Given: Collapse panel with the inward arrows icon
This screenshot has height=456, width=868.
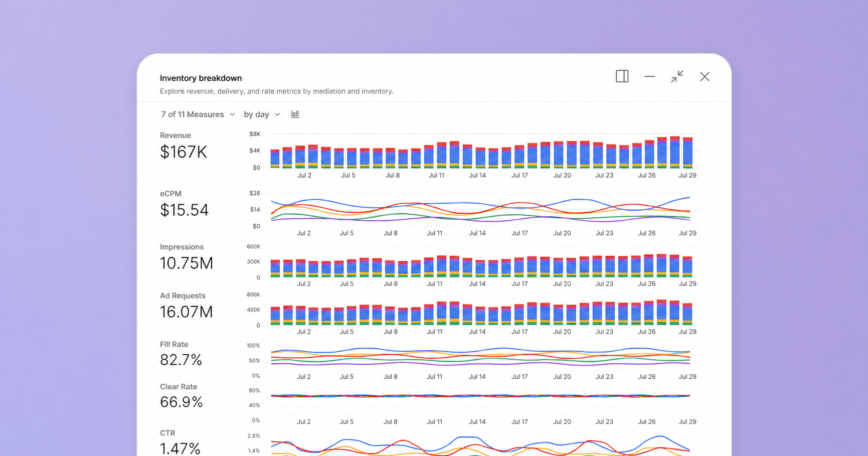Looking at the screenshot, I should (677, 76).
